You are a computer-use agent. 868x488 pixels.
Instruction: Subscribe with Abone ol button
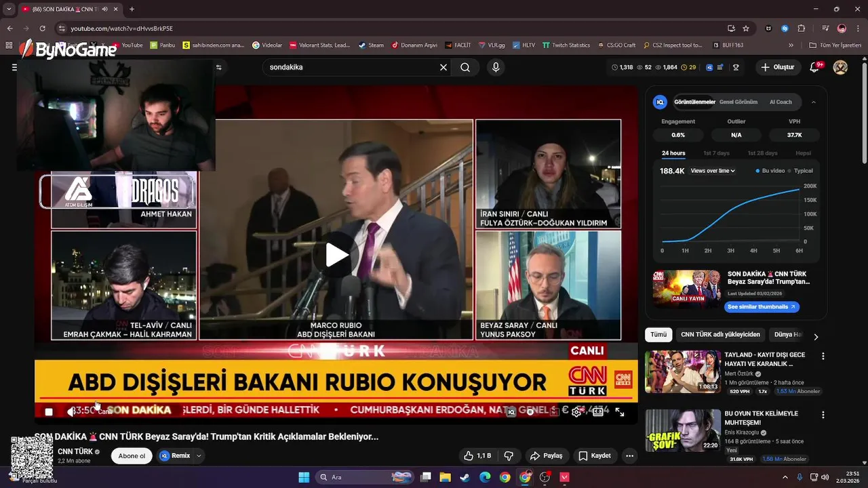click(132, 455)
